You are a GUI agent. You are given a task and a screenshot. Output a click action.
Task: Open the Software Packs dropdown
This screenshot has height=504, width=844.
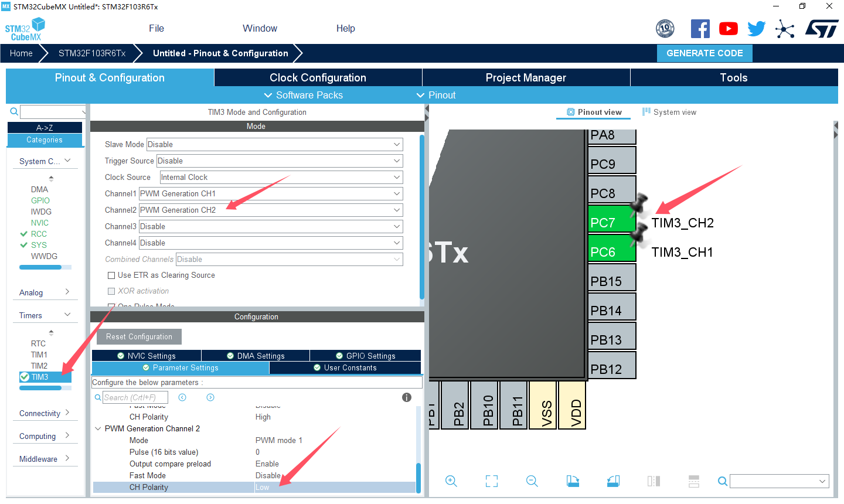click(304, 95)
